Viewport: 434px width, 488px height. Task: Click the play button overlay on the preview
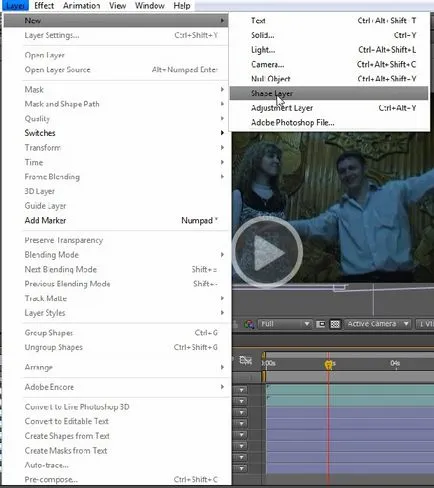point(267,252)
